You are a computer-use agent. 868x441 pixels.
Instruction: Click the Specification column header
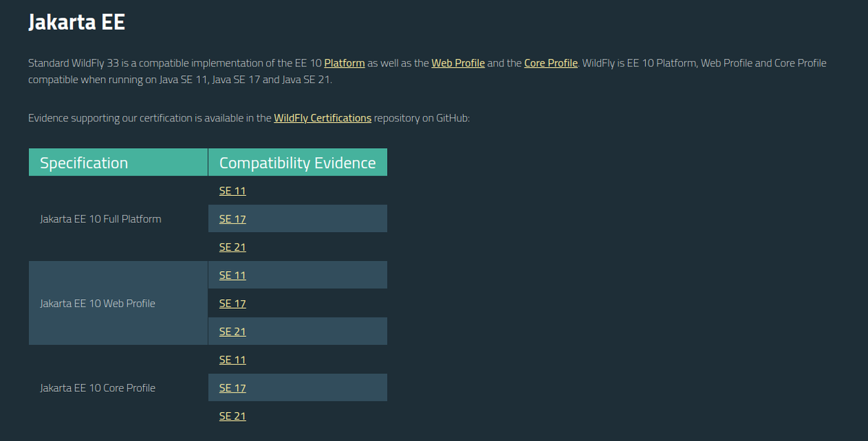[x=84, y=162]
